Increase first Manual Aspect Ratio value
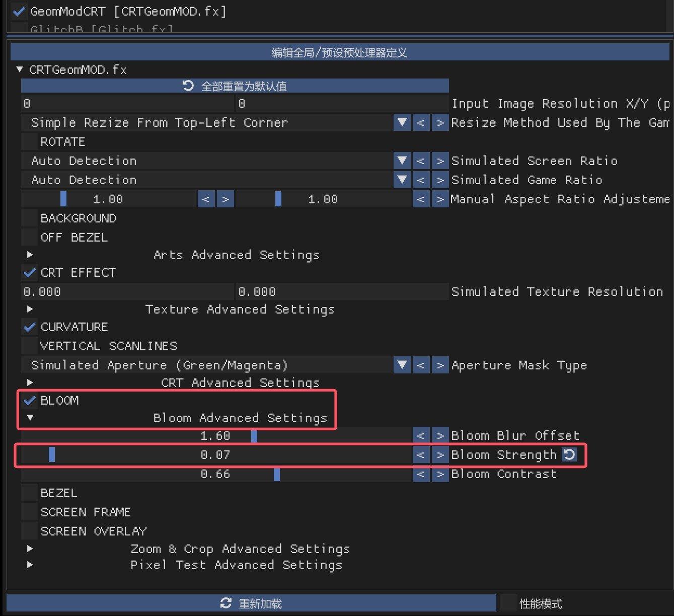674x616 pixels. point(226,199)
